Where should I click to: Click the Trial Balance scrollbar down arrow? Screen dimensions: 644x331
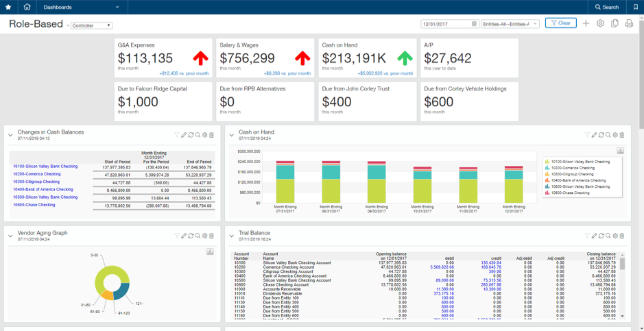[622, 316]
